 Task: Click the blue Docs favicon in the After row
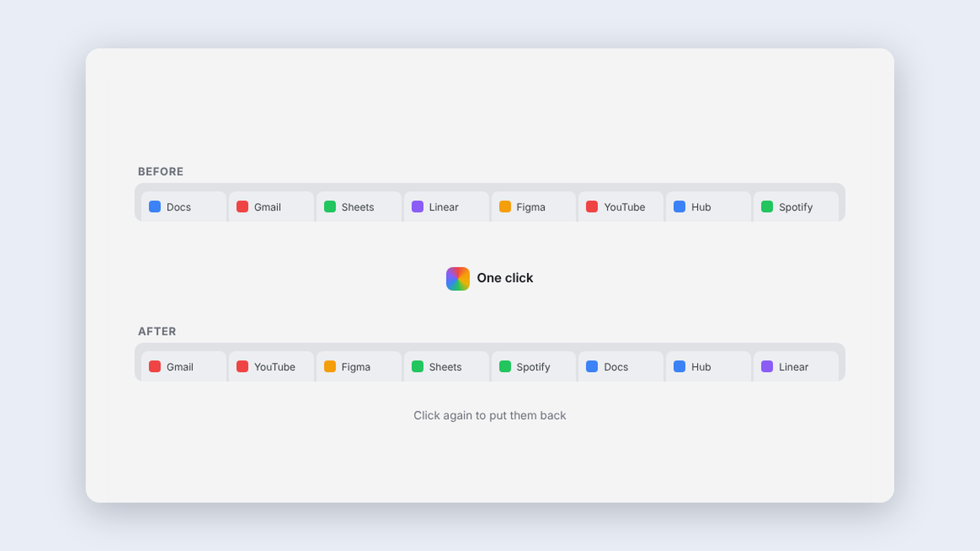click(x=592, y=366)
